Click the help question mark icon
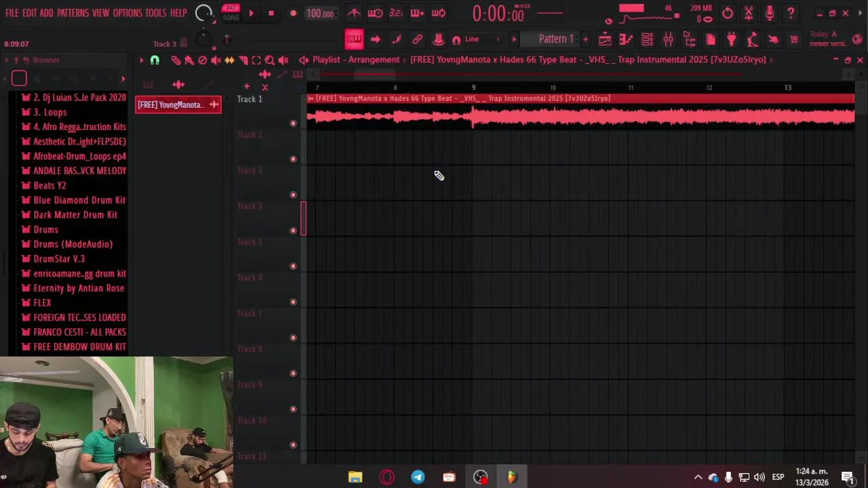Image resolution: width=868 pixels, height=488 pixels. [791, 13]
